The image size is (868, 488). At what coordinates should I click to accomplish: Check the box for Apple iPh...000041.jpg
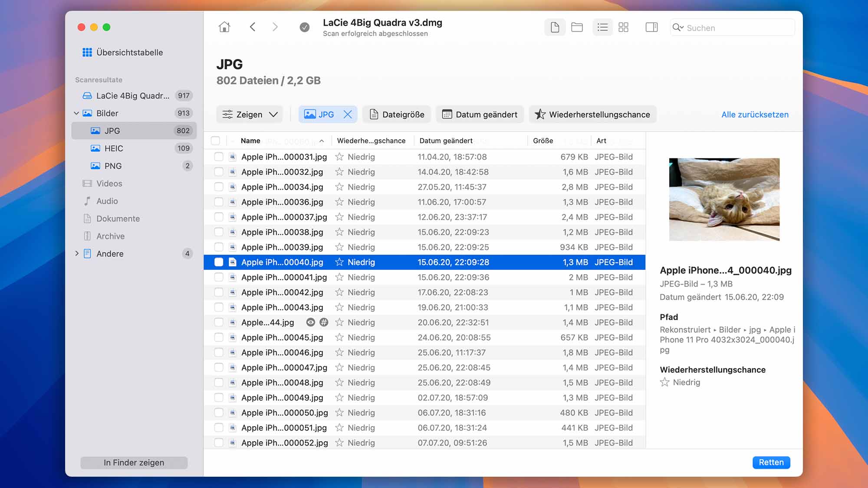pyautogui.click(x=219, y=277)
